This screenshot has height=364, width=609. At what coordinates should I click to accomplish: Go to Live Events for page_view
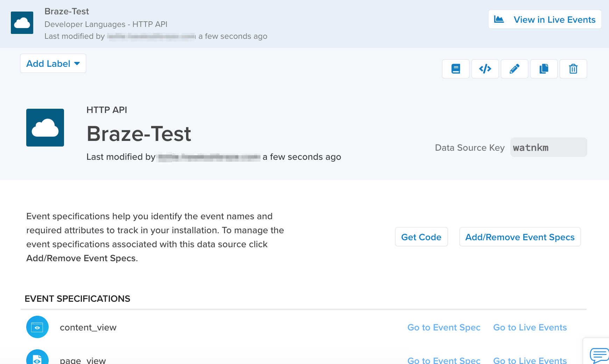pos(530,360)
